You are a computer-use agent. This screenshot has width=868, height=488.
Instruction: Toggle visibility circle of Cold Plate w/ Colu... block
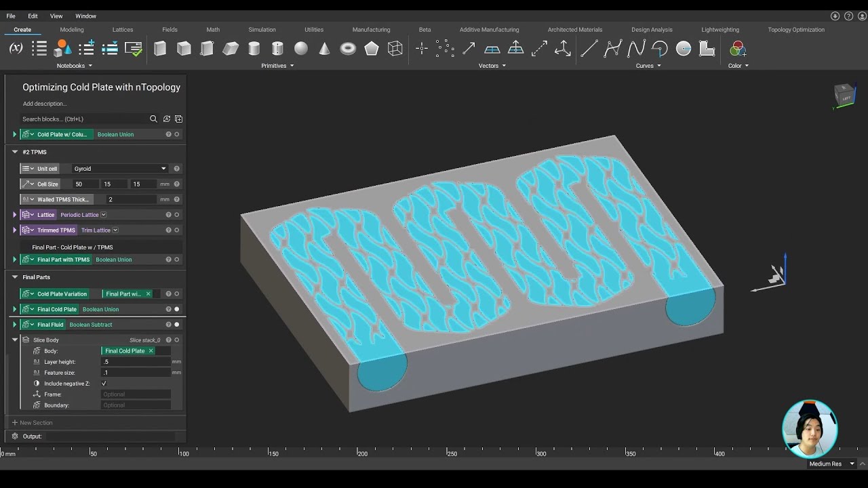click(177, 134)
